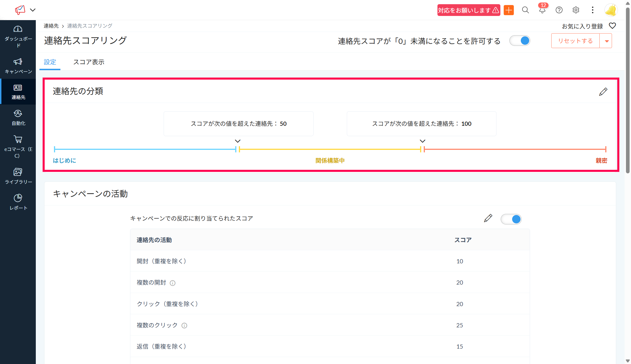
Task: Expand chevron under score 50 threshold
Action: coord(238,141)
